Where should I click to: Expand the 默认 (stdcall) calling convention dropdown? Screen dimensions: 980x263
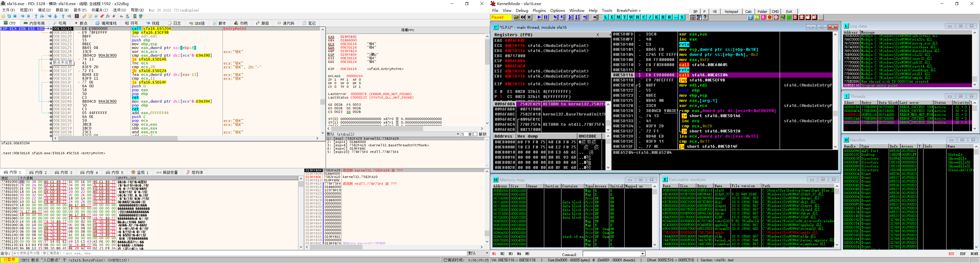tap(458, 134)
